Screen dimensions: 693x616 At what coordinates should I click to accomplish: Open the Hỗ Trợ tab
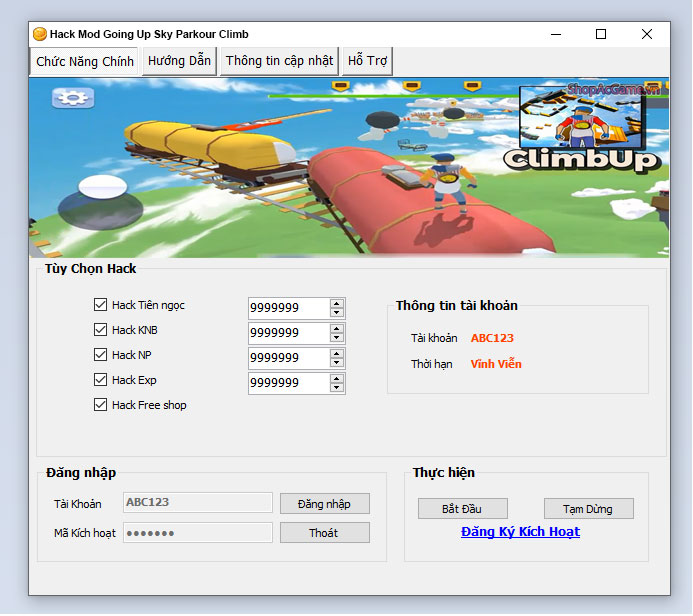[x=367, y=61]
